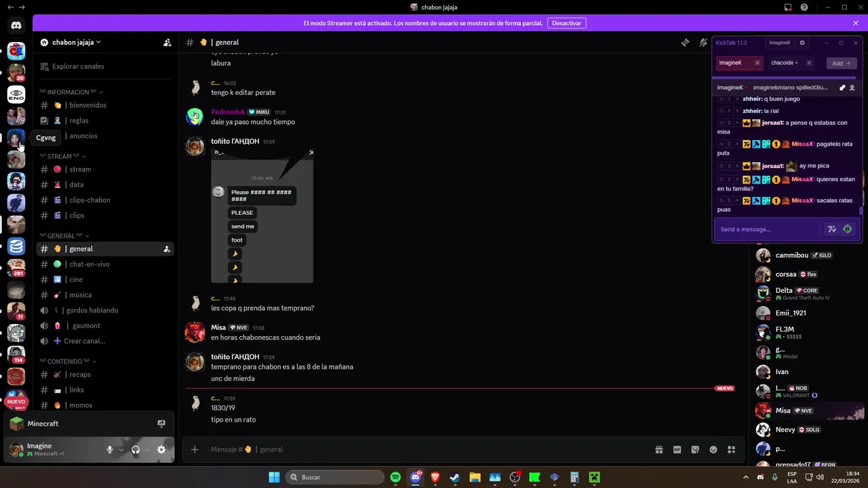
Task: Collapse the CONTENIDO category
Action: [x=68, y=361]
